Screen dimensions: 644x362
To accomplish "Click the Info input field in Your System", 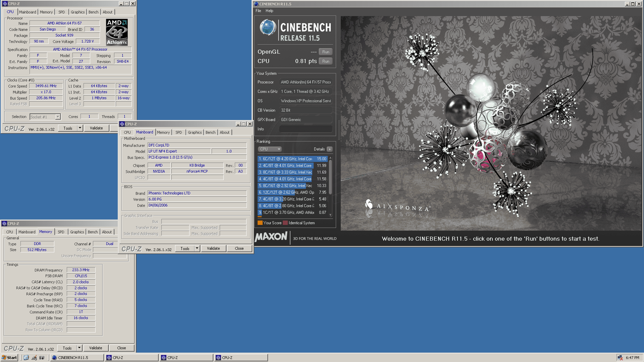I will (306, 129).
